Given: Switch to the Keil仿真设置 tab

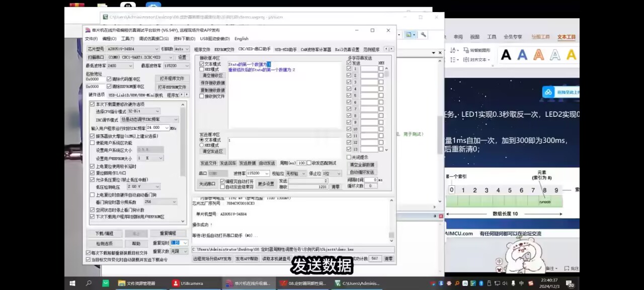Looking at the screenshot, I should tap(347, 49).
